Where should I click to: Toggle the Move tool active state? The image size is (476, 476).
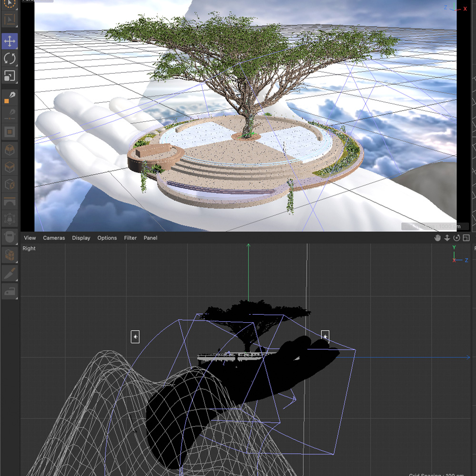10,41
